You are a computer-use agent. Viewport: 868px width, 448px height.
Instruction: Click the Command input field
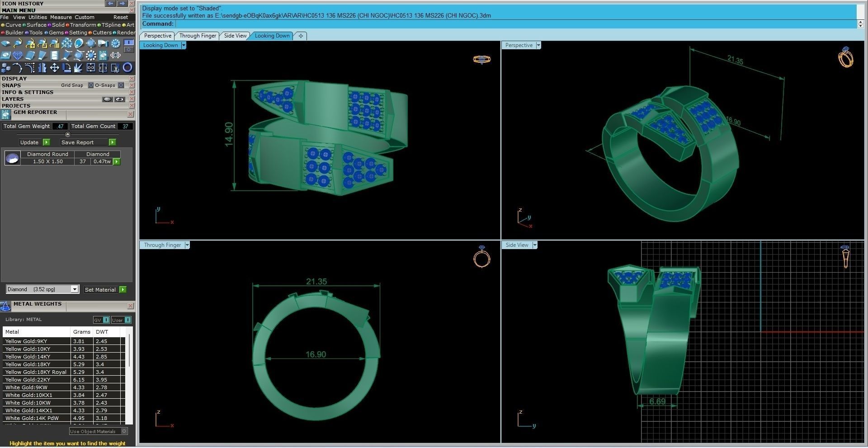(516, 24)
